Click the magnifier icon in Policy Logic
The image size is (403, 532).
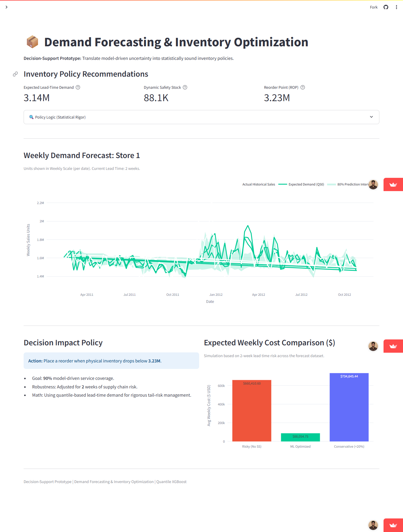pyautogui.click(x=31, y=117)
